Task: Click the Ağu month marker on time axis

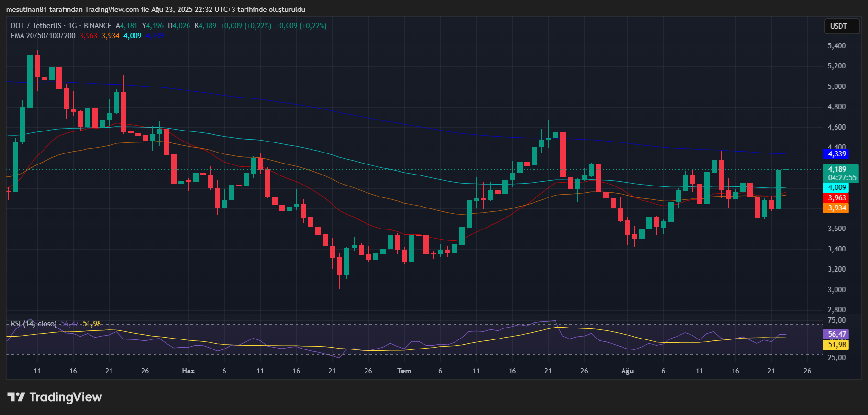Action: [x=627, y=371]
